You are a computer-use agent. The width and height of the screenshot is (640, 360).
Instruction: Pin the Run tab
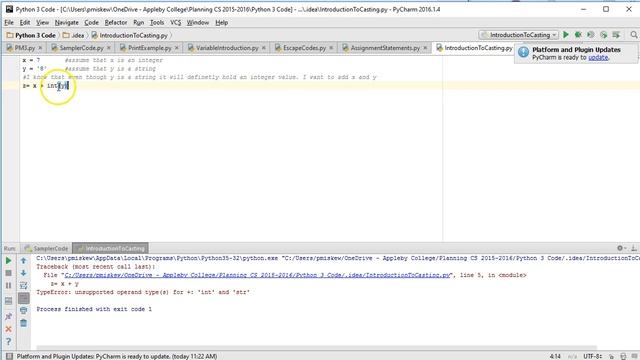pos(8,316)
